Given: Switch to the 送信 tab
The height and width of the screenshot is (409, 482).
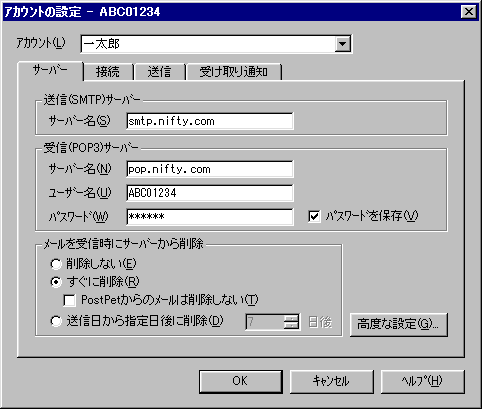Looking at the screenshot, I should (159, 72).
